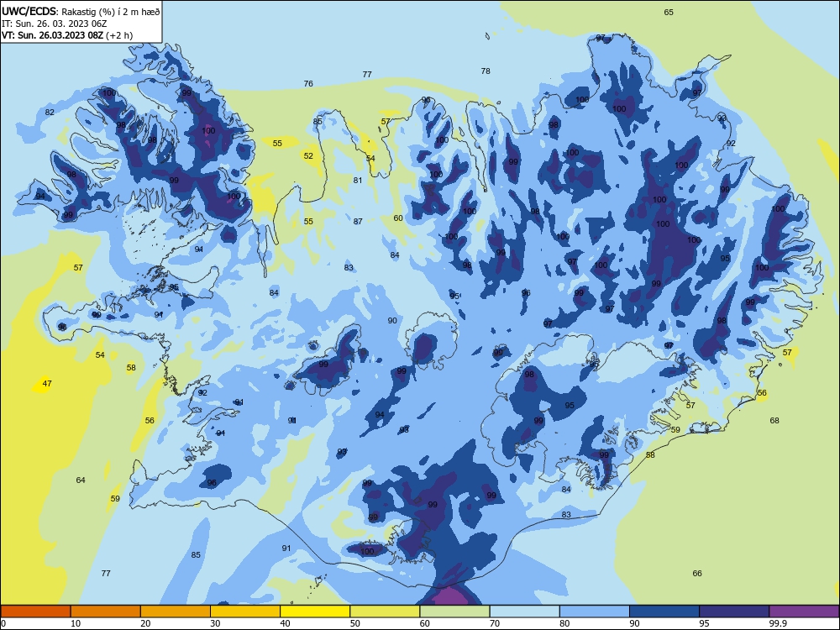
Task: Pick the light green 60–70 legend swatch
Action: (454, 612)
